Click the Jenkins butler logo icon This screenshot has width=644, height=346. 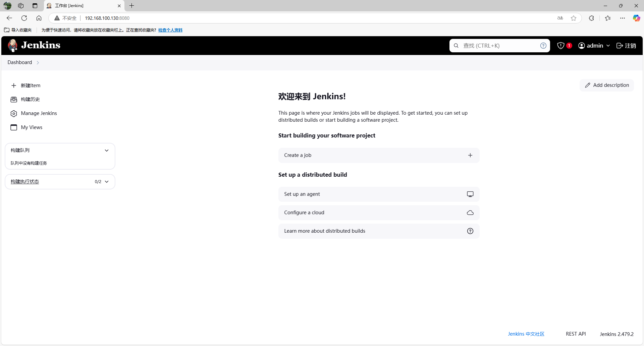(x=13, y=46)
